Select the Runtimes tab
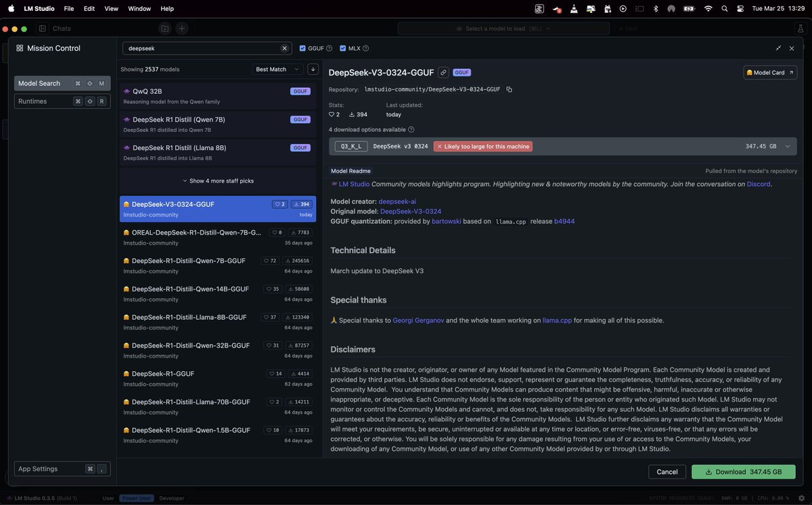This screenshot has width=812, height=505. [62, 101]
